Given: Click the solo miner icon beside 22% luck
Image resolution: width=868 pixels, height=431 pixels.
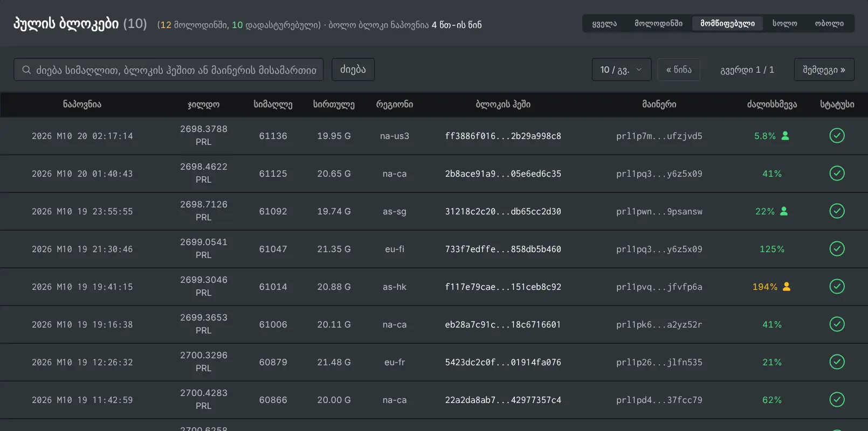Looking at the screenshot, I should coord(784,211).
